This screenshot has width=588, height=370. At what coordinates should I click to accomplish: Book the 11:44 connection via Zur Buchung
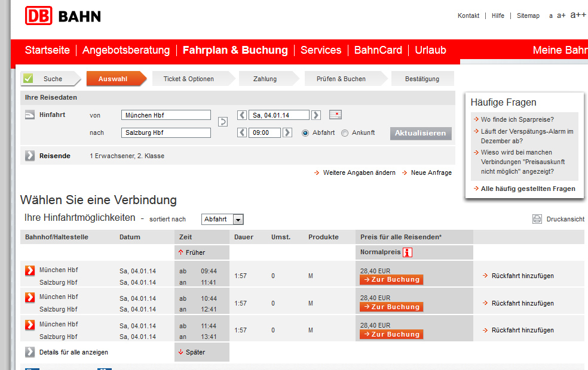pyautogui.click(x=391, y=334)
